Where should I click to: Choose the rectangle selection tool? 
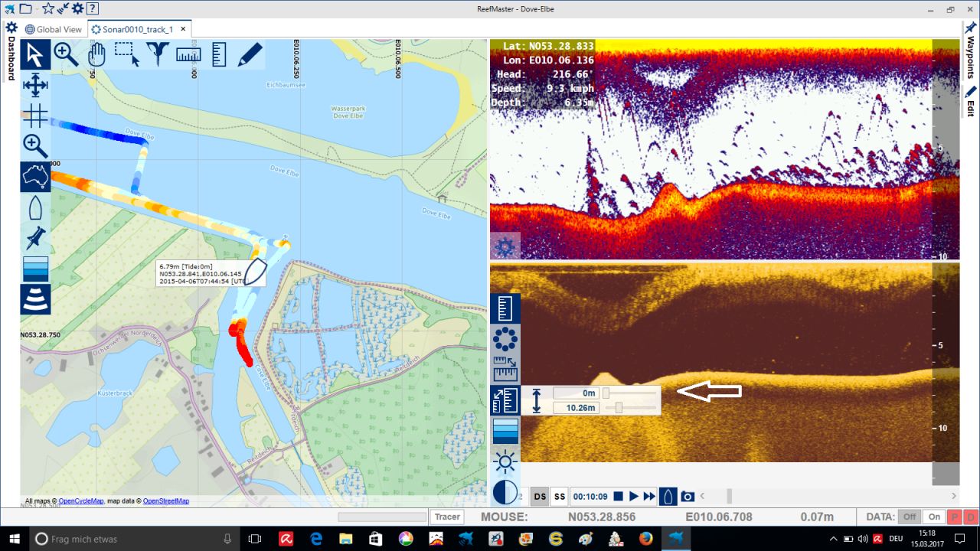coord(126,54)
